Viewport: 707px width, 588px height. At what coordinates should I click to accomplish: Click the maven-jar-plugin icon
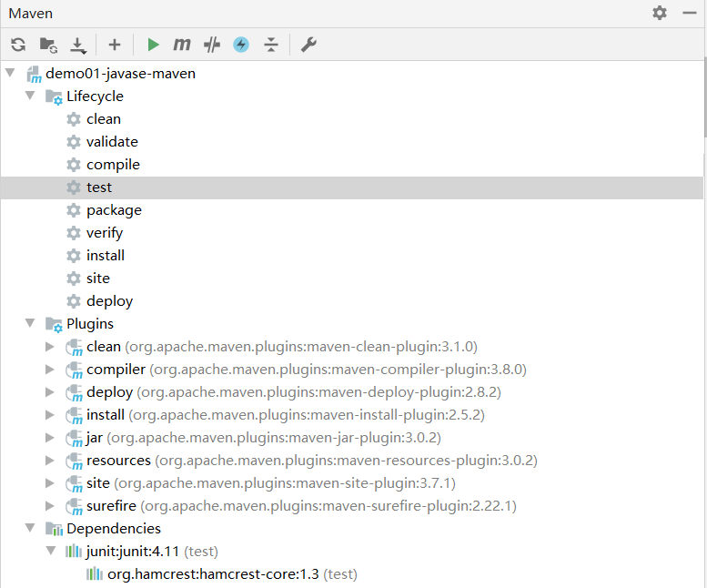pos(74,439)
